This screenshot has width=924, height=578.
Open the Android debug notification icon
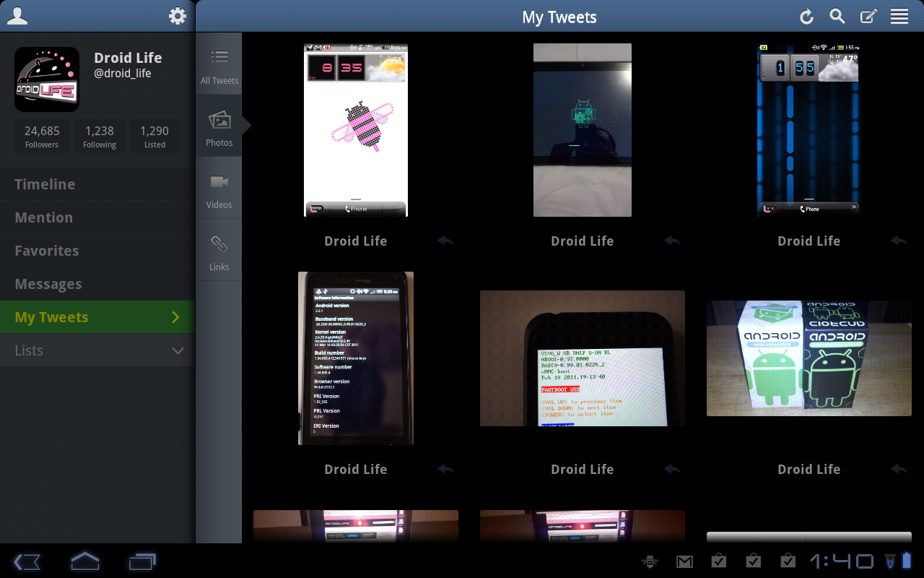(650, 561)
